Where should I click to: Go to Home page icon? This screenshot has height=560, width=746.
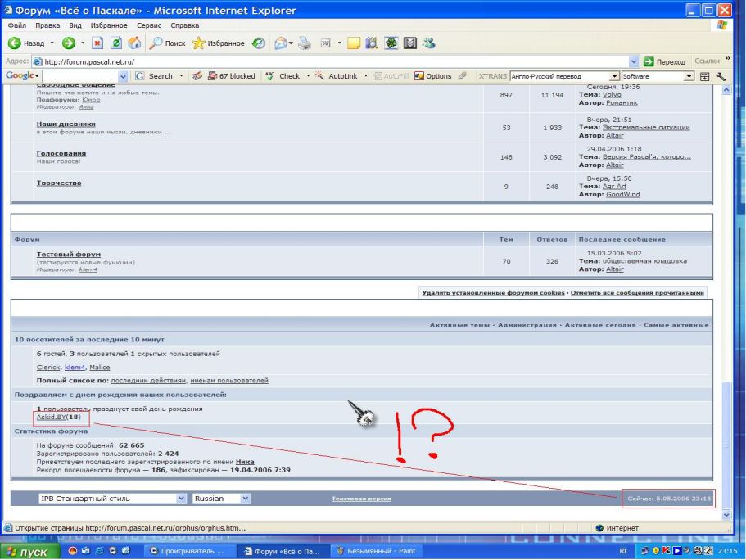[134, 43]
